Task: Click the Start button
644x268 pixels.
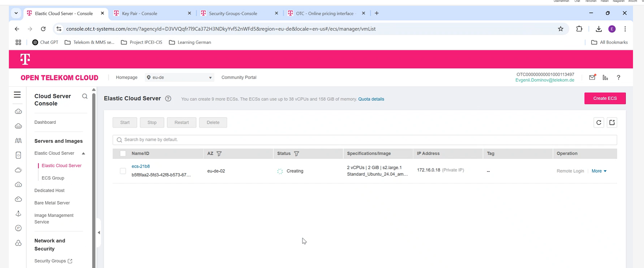Action: click(125, 123)
